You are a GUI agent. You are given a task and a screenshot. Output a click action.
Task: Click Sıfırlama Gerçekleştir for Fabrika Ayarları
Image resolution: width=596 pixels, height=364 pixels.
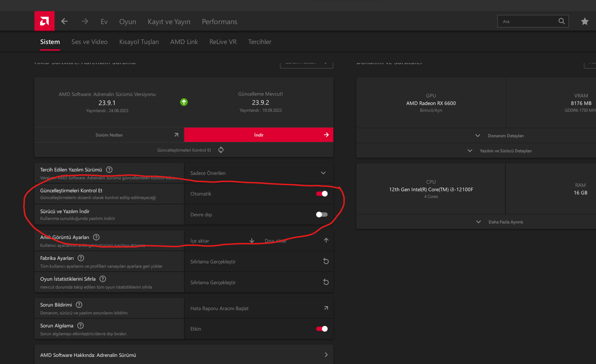[259, 261]
